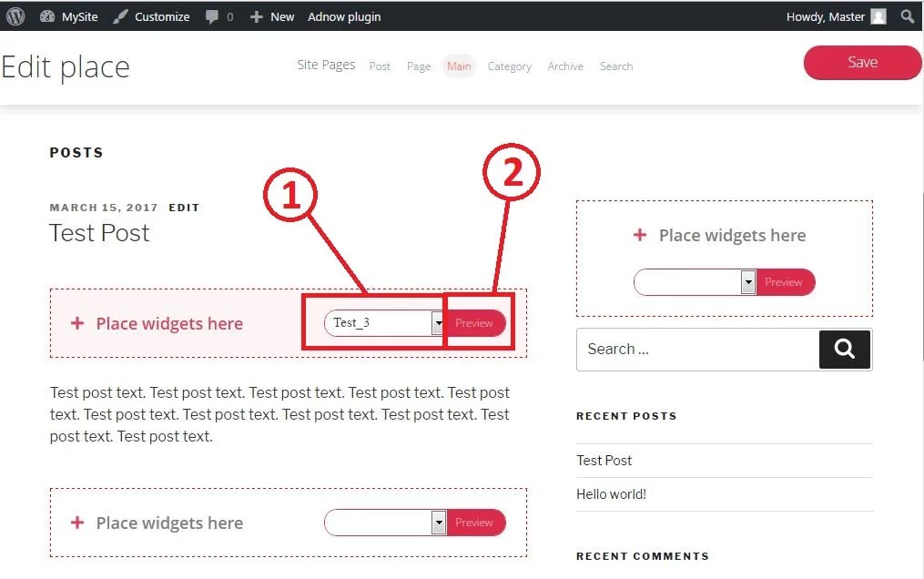Click the plus icon beside the first Place widgets here
This screenshot has width=924, height=579.
(76, 323)
